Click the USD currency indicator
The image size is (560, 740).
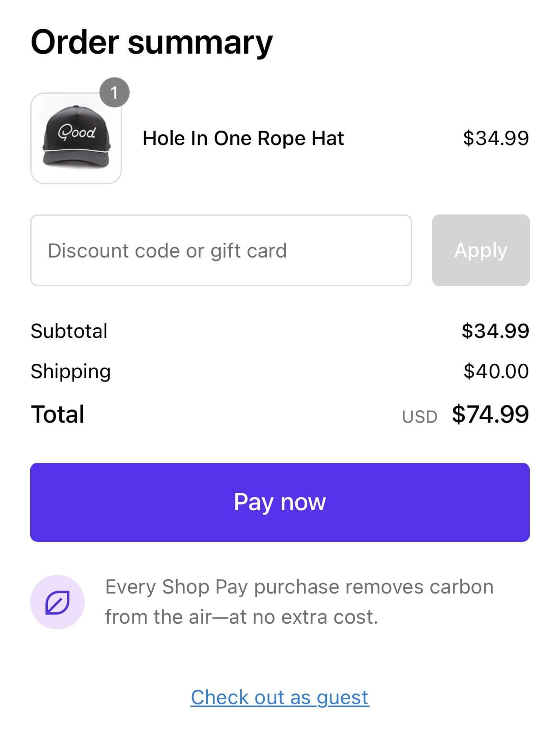420,417
